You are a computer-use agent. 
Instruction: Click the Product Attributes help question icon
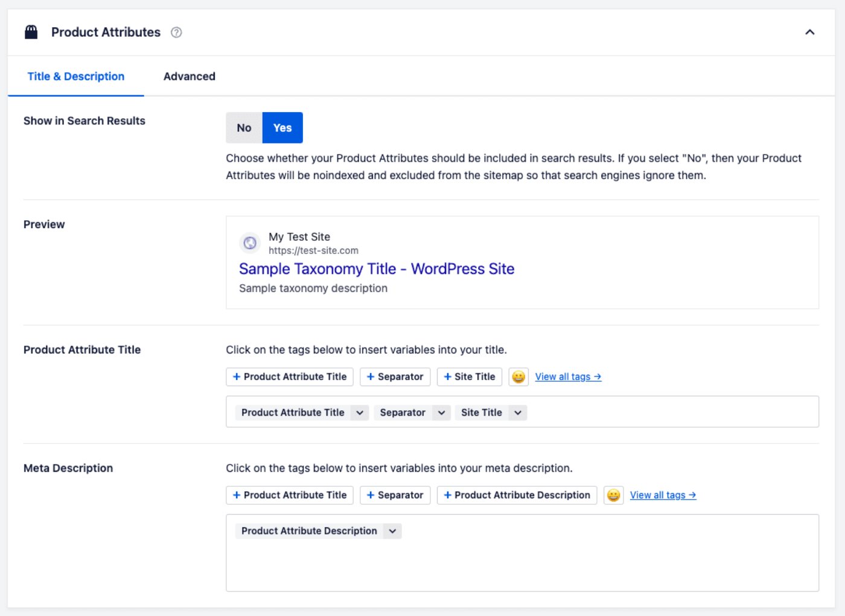pyautogui.click(x=176, y=33)
